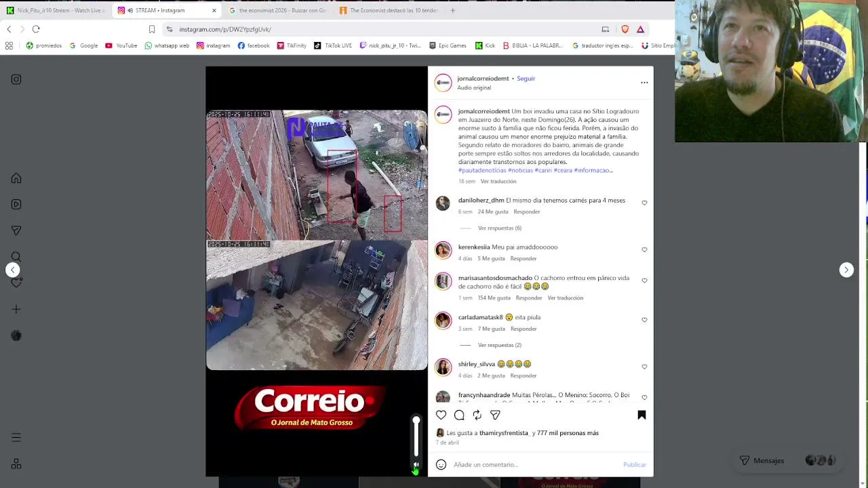Switch to the Nick_Pitu_Jr10 Stream tab
Screen dimensions: 868x488
pos(56,10)
